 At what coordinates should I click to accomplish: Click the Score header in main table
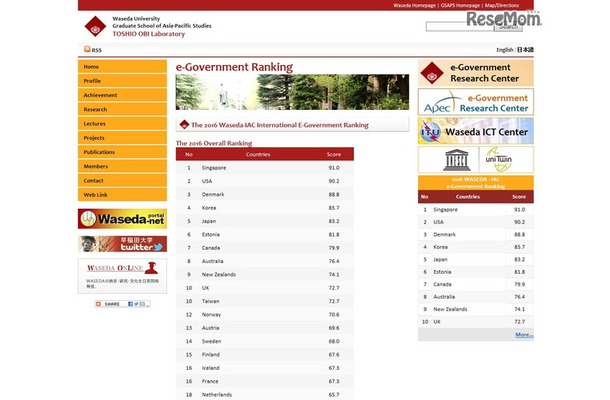(x=334, y=154)
